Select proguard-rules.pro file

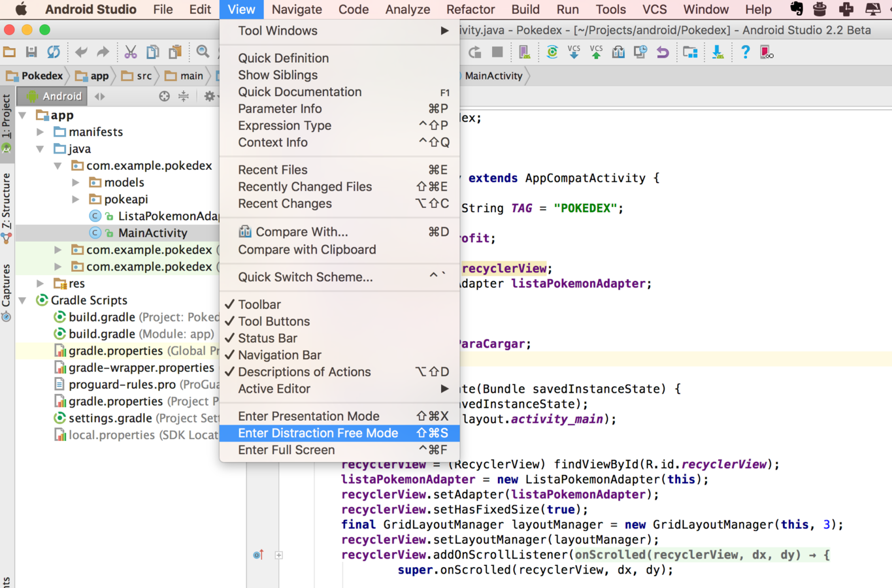pyautogui.click(x=136, y=385)
